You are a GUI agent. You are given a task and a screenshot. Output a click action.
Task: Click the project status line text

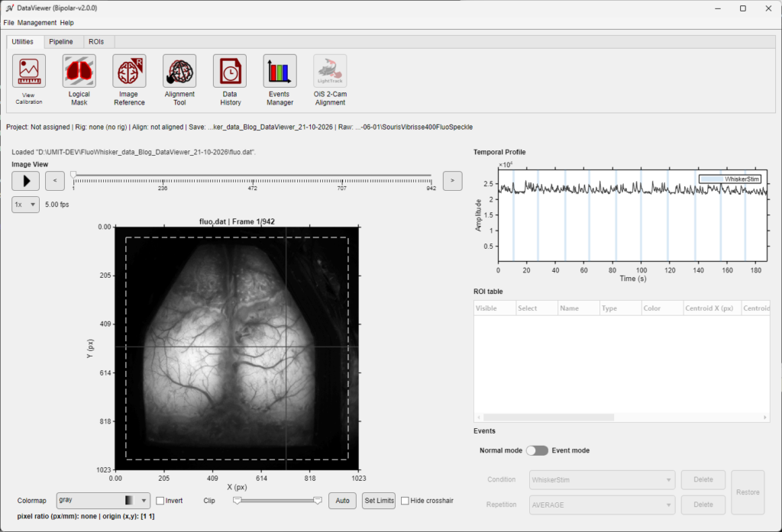click(239, 127)
